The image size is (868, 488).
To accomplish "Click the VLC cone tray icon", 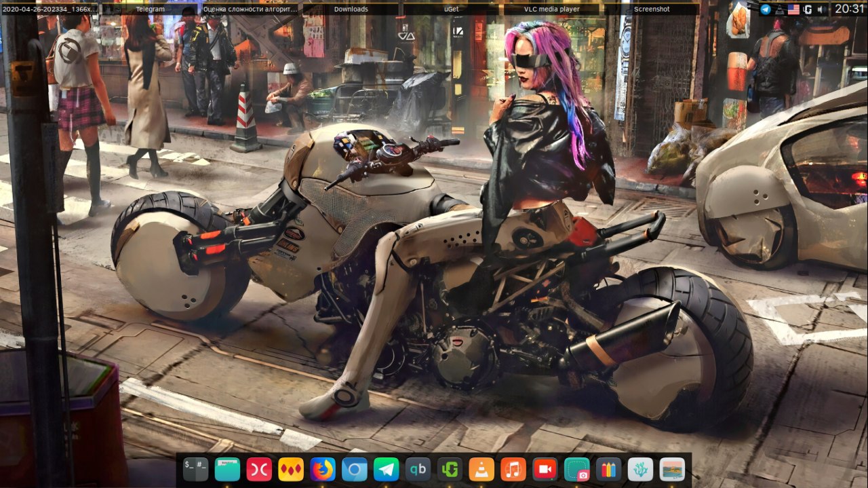I will tap(779, 9).
